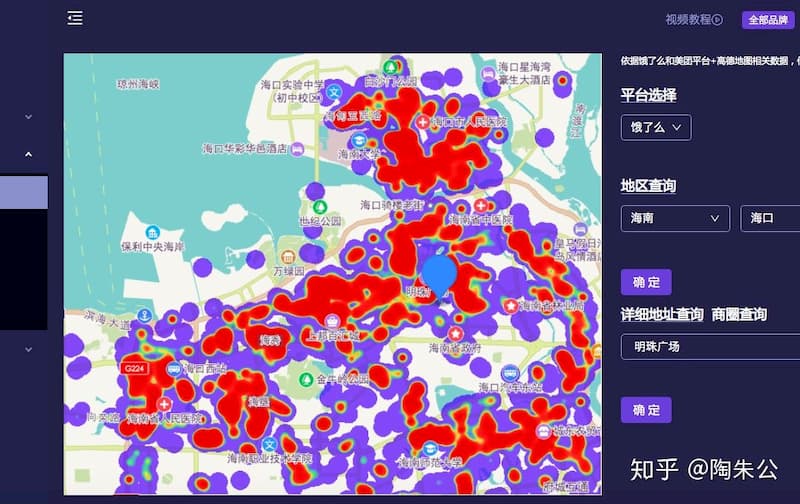Focus the 明珠广场 address input field
Screen dimensions: 800x504
710,347
